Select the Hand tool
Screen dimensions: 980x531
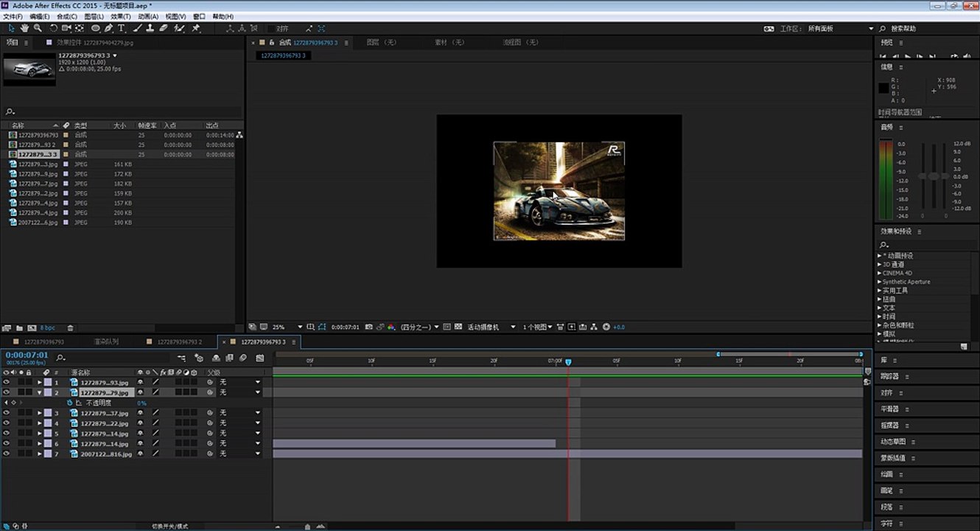(x=24, y=28)
